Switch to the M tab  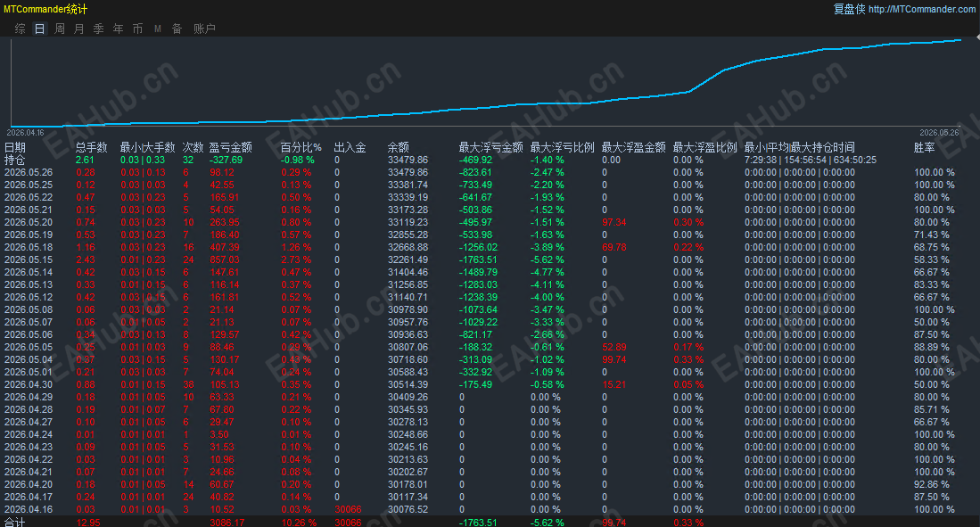(158, 29)
